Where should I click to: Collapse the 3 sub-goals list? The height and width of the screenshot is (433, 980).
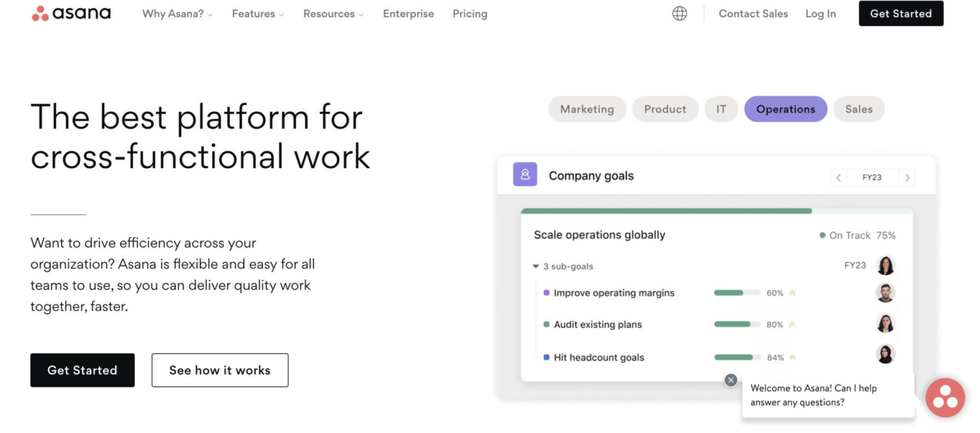536,266
